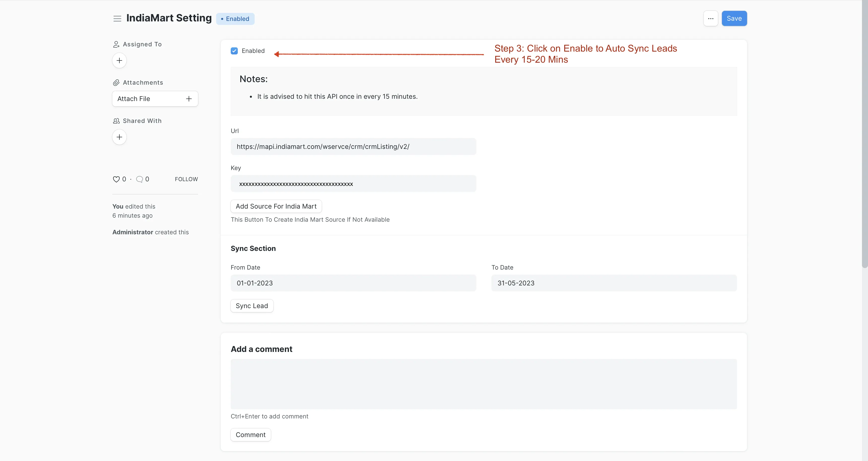Screen dimensions: 868x461
Task: Uncheck the Enabled checkbox
Action: (234, 51)
